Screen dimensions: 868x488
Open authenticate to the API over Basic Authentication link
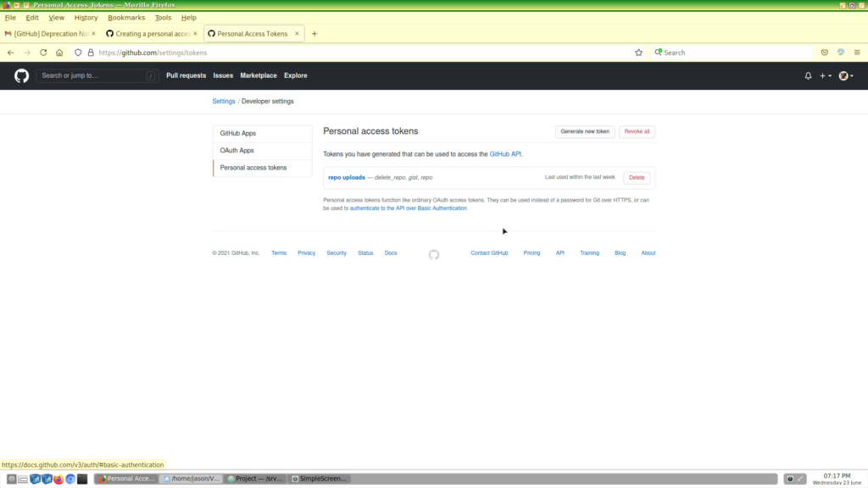click(x=409, y=208)
